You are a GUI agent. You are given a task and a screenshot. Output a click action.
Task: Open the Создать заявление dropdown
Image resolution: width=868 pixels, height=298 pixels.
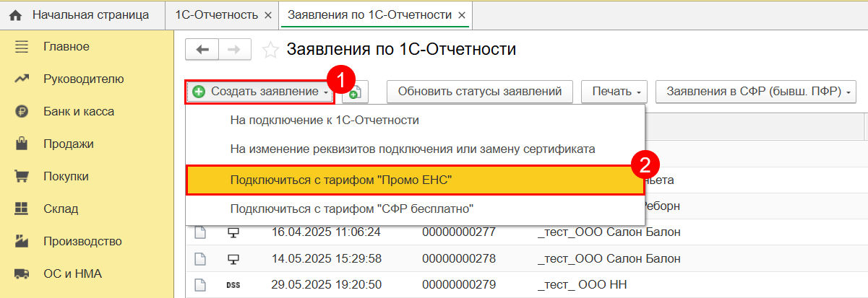(x=259, y=92)
